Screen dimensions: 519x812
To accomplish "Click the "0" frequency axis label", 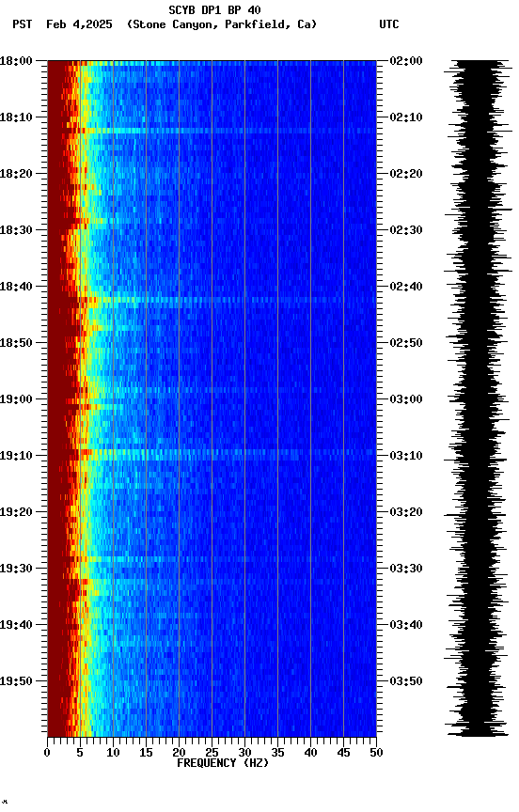I will (x=47, y=753).
